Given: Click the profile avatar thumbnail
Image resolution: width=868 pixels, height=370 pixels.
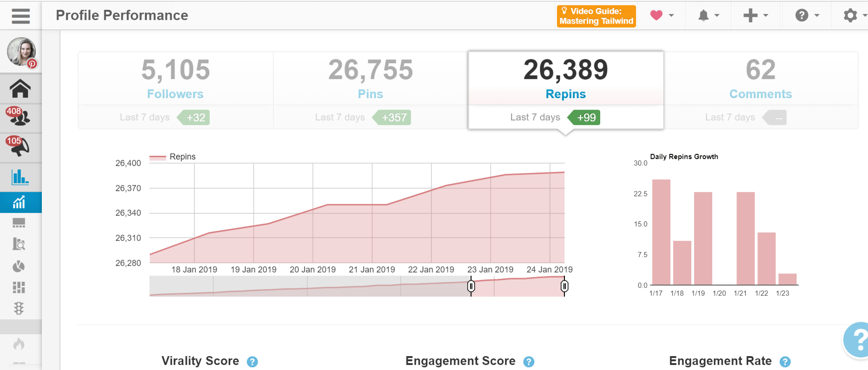Looking at the screenshot, I should pyautogui.click(x=21, y=52).
